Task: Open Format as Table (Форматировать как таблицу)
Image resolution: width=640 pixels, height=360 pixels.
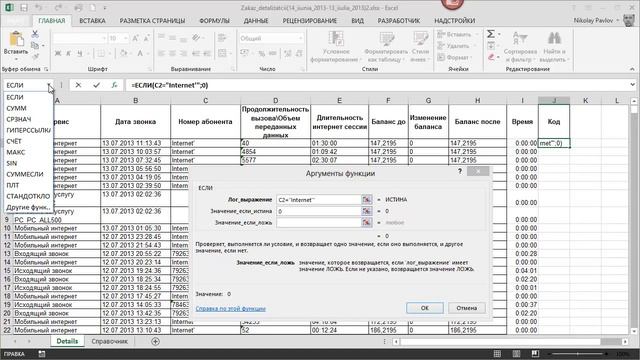Action: click(386, 47)
